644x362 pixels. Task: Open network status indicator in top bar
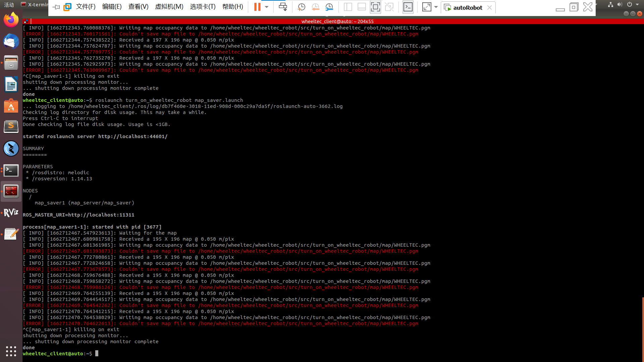pyautogui.click(x=610, y=5)
